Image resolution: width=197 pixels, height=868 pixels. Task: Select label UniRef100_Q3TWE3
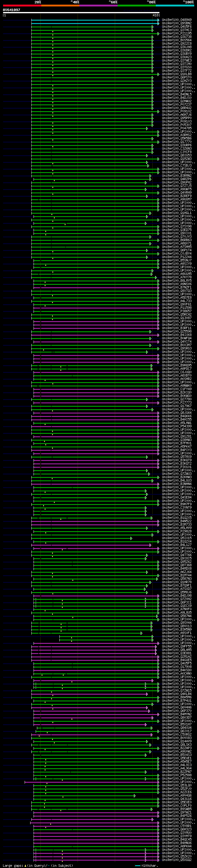[177, 60]
